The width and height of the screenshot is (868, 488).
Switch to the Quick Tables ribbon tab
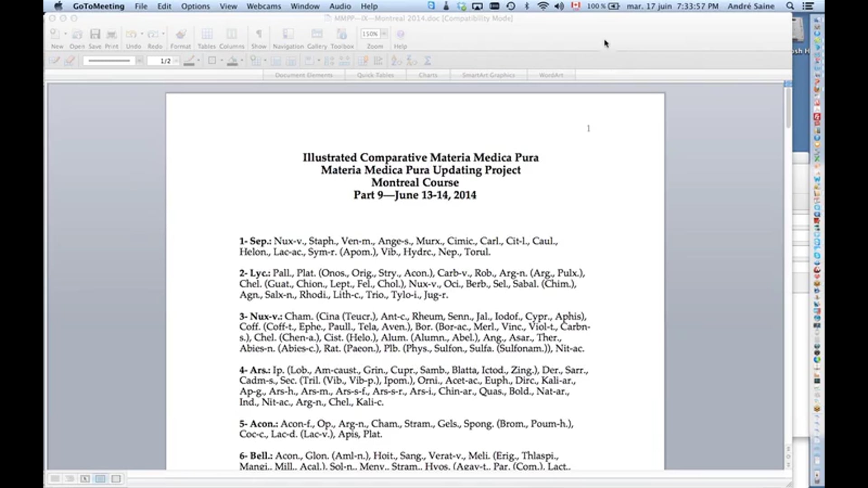click(x=375, y=75)
